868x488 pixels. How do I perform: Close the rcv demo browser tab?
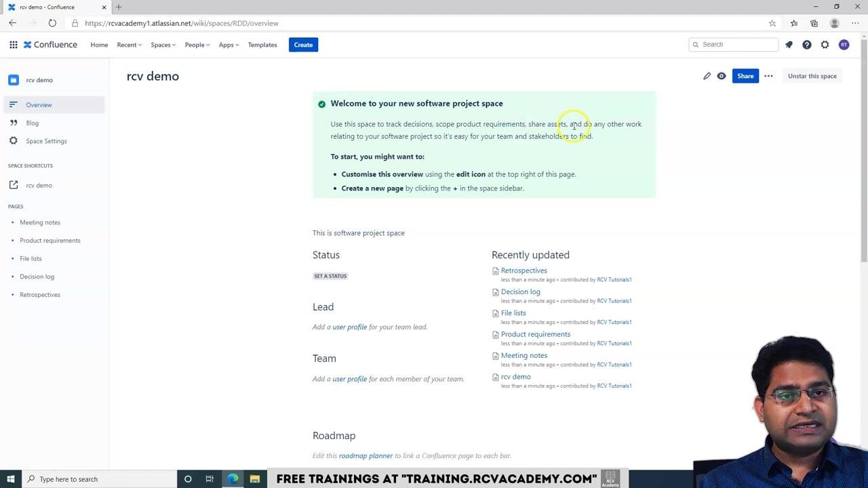pos(104,7)
